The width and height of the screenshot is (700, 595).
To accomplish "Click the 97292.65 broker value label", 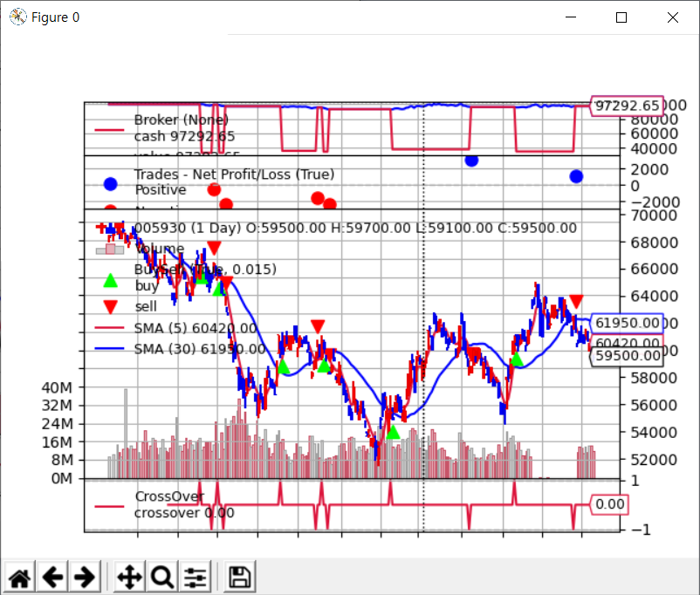I will click(627, 106).
